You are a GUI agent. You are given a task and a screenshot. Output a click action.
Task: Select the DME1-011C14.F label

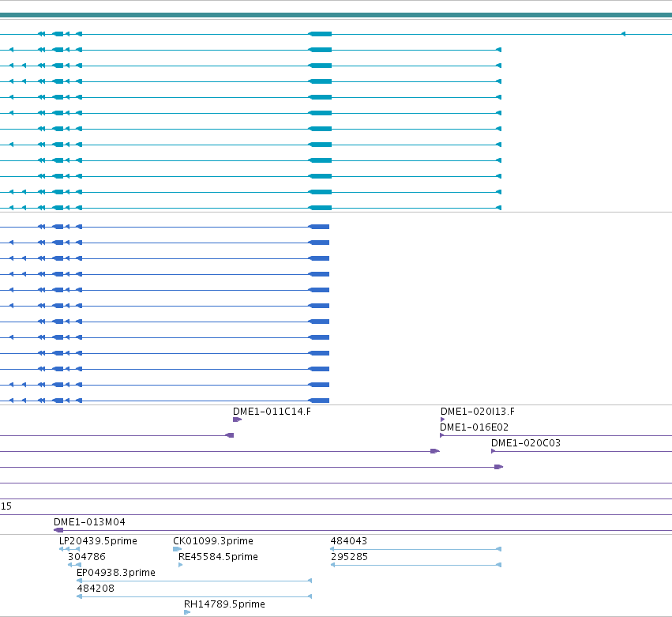(272, 411)
